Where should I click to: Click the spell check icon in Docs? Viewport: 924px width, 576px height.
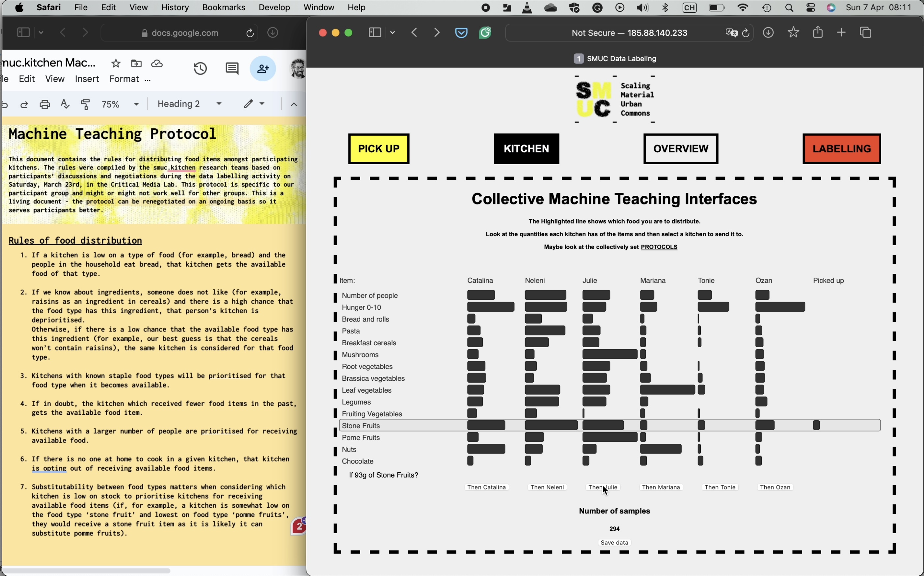(65, 104)
